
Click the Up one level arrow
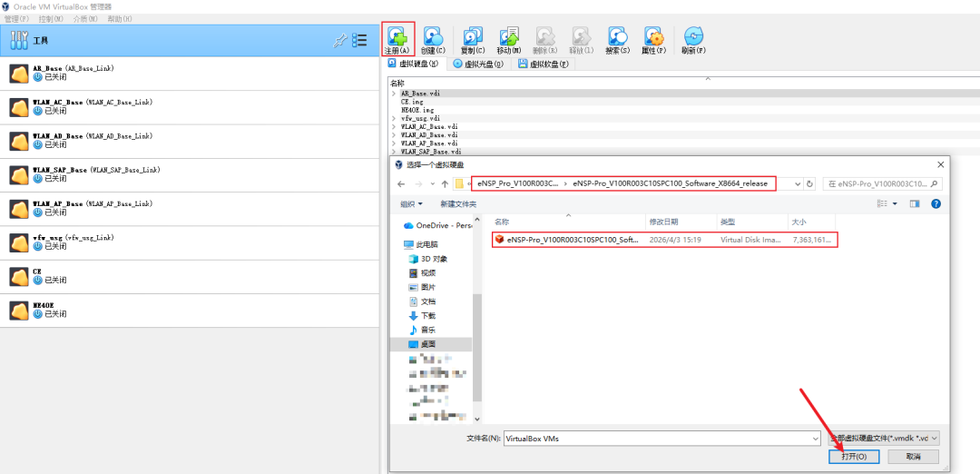pyautogui.click(x=445, y=183)
